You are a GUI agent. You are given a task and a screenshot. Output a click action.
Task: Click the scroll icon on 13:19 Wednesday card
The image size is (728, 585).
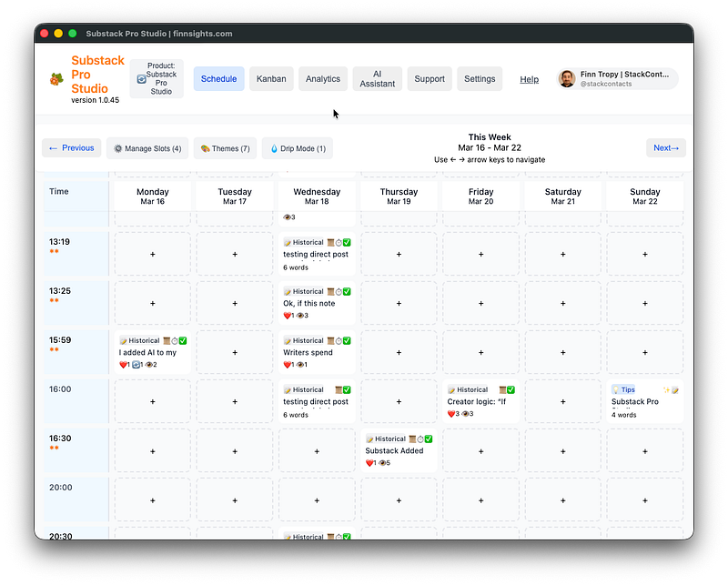[x=330, y=242]
